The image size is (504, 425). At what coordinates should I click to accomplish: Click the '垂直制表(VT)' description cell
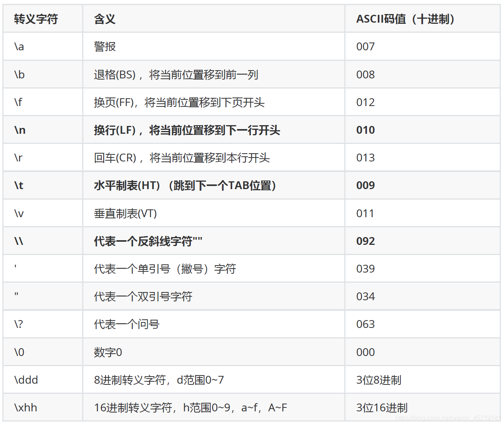(x=213, y=213)
